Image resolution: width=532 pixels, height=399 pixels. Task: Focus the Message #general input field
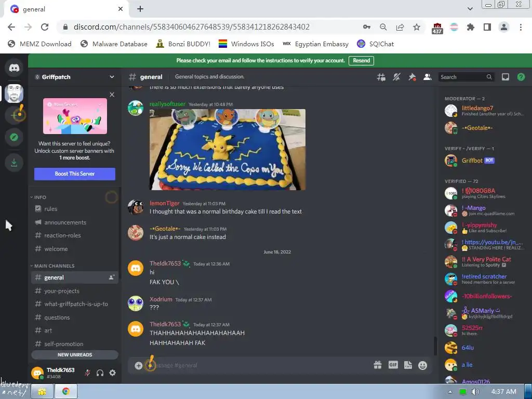pos(258,365)
